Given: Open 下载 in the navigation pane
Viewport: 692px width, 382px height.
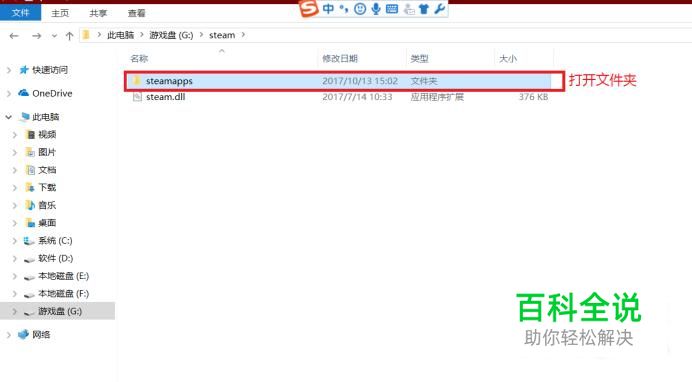Looking at the screenshot, I should [47, 187].
